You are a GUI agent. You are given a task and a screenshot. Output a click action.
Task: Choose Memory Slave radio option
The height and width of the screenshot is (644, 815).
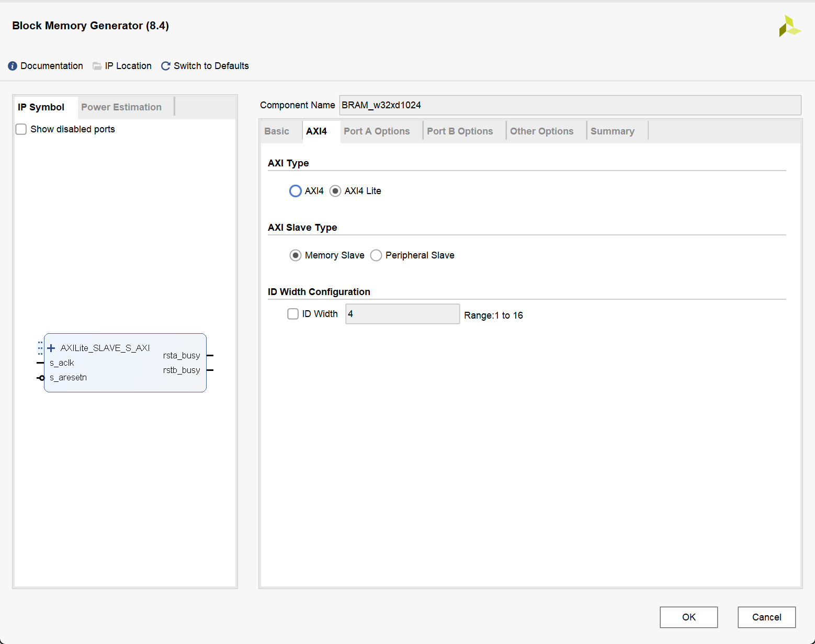[296, 255]
